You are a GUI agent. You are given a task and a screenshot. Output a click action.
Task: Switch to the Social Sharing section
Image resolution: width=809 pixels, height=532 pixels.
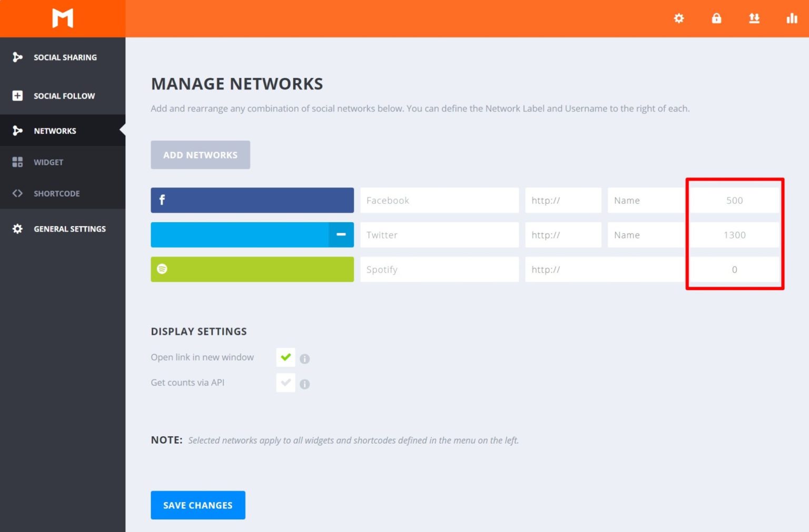pos(65,57)
